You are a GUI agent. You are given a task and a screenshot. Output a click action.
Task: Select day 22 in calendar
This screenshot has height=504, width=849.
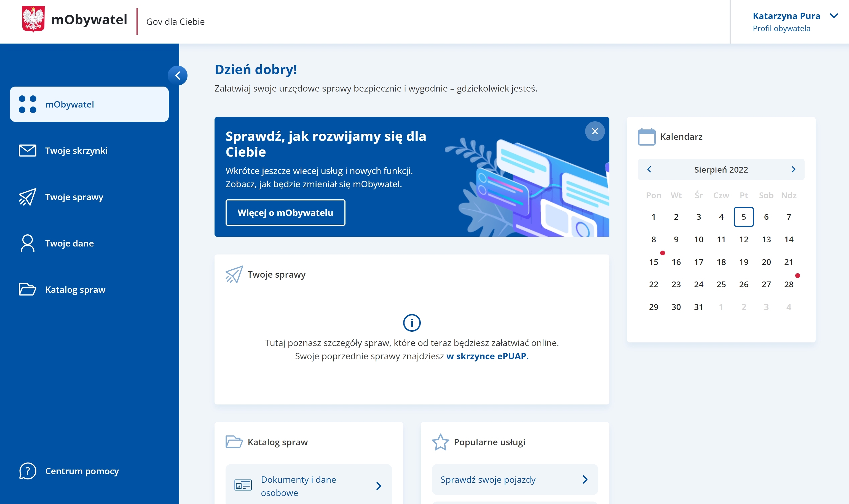click(x=654, y=284)
